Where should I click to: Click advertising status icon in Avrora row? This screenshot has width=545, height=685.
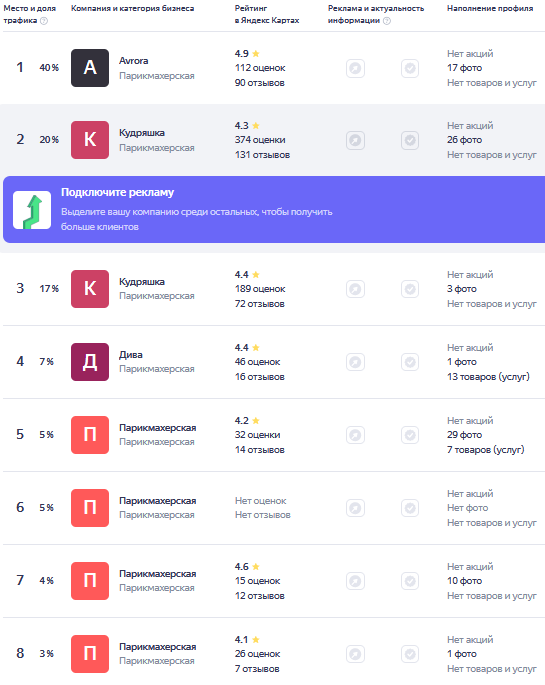click(x=355, y=68)
